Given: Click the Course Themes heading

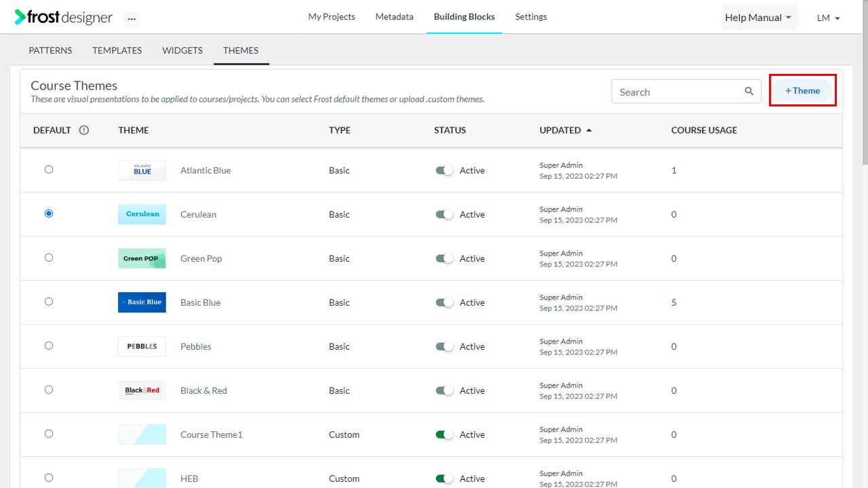Looking at the screenshot, I should pos(74,85).
